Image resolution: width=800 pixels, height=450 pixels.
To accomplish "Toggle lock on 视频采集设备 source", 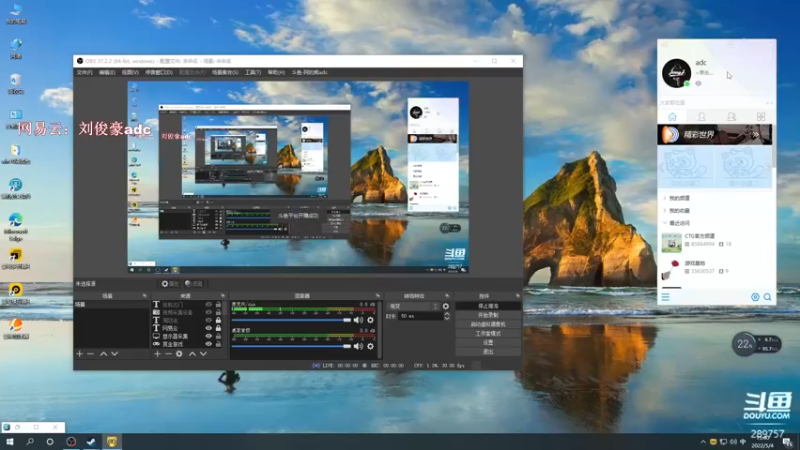I will click(x=218, y=312).
